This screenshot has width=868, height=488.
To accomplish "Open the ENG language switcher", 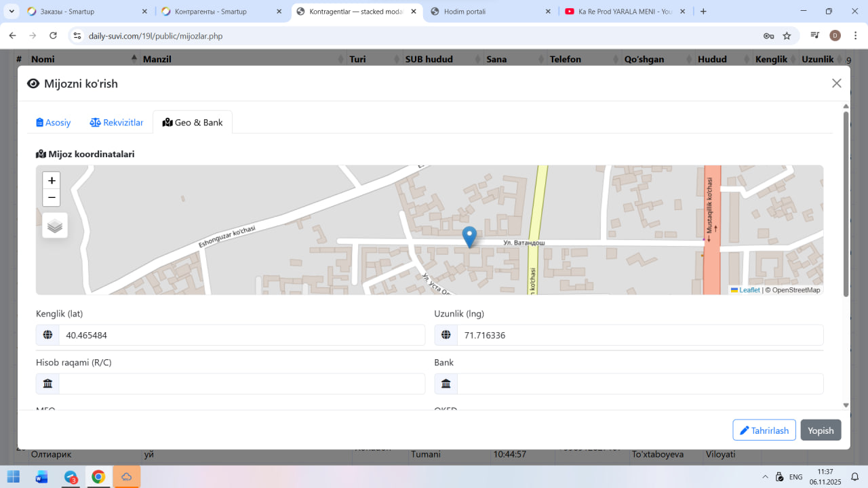I will click(x=796, y=476).
